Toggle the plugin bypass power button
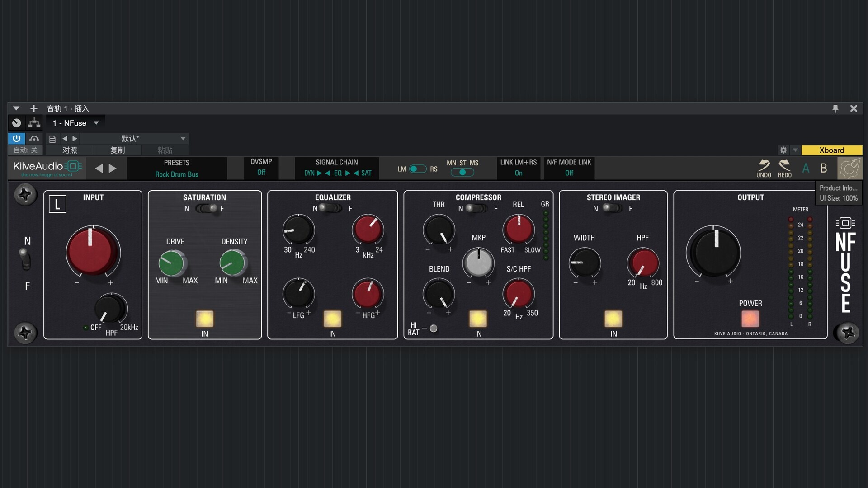868x488 pixels. point(16,138)
